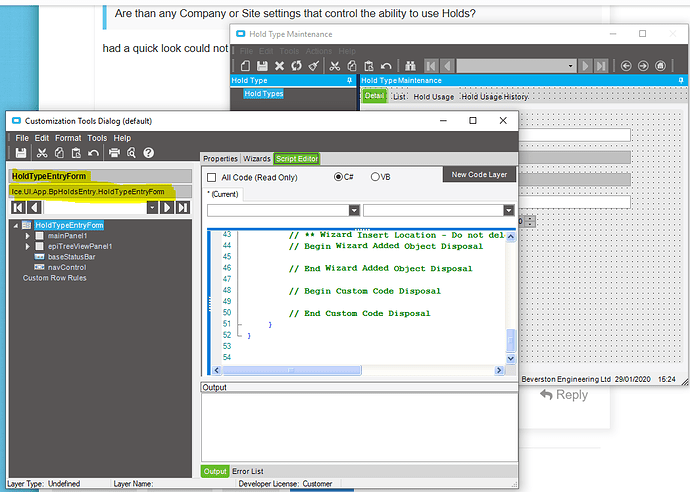
Task: Open Hold Usage tab in Hold Type Maintenance
Action: click(433, 97)
